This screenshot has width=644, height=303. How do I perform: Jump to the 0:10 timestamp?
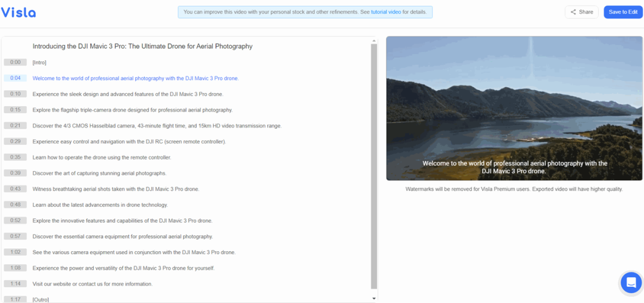pyautogui.click(x=15, y=94)
